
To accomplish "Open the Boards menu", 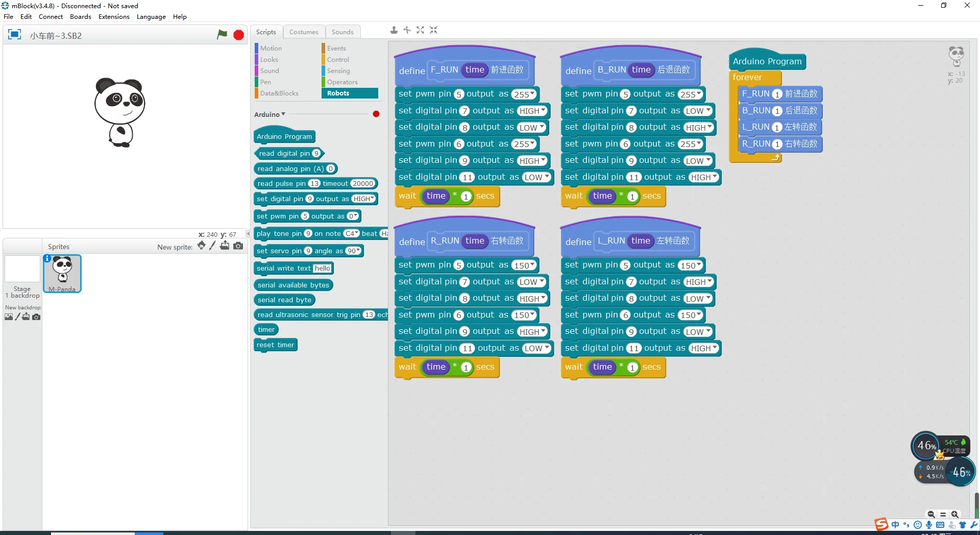I will pyautogui.click(x=80, y=16).
